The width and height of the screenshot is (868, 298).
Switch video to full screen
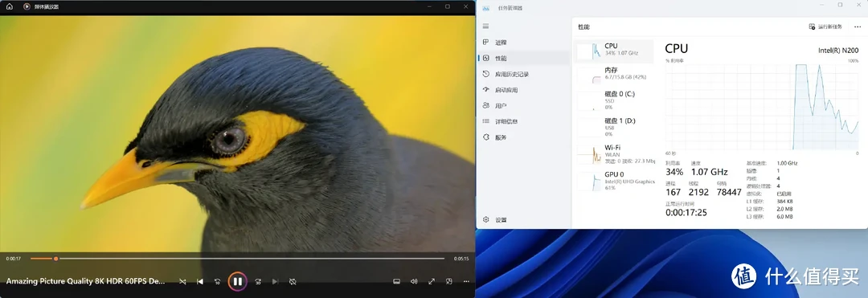click(432, 281)
